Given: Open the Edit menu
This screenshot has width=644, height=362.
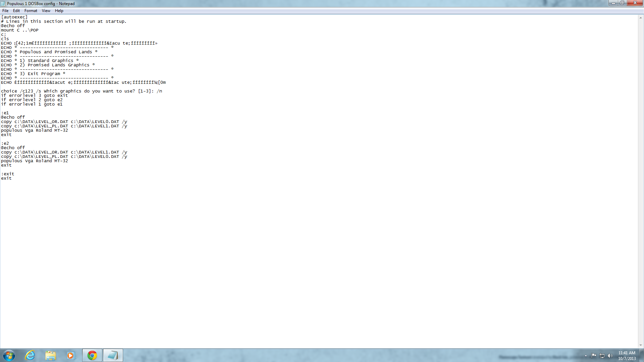Looking at the screenshot, I should [x=16, y=11].
